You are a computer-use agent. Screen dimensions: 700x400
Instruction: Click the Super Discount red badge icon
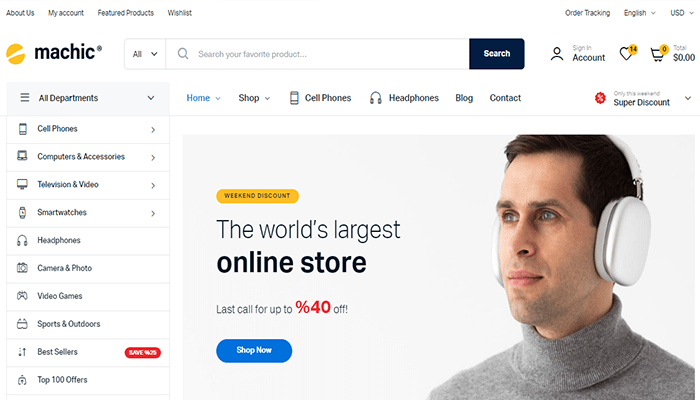point(600,98)
